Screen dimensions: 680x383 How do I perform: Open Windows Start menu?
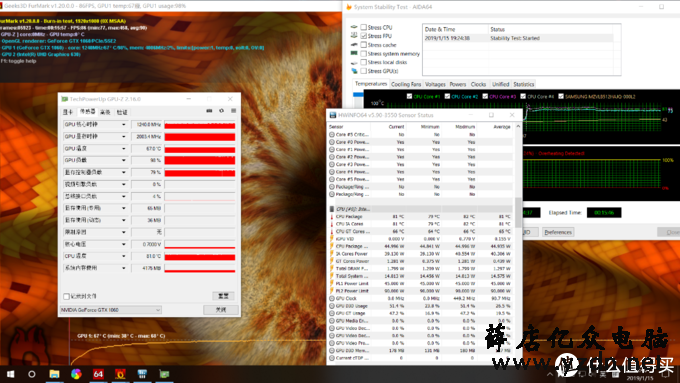[x=10, y=374]
